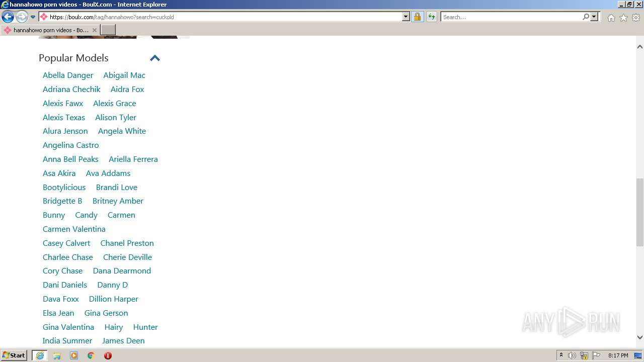Open the media player taskbar icon

tap(74, 355)
